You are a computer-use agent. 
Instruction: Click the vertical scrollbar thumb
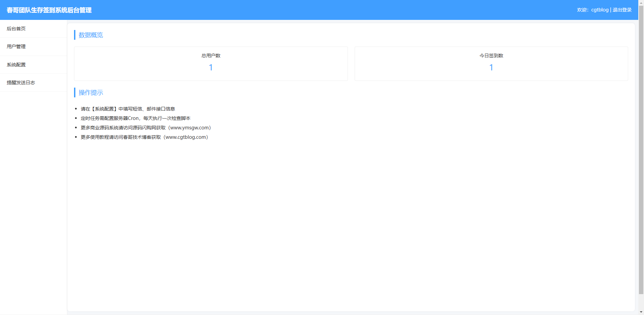click(x=641, y=148)
